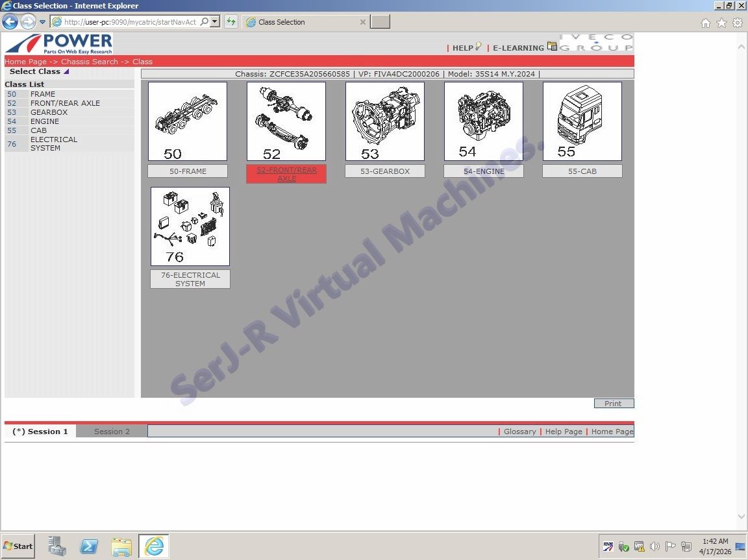
Task: Choose the 55 Cab truck image
Action: tap(582, 121)
